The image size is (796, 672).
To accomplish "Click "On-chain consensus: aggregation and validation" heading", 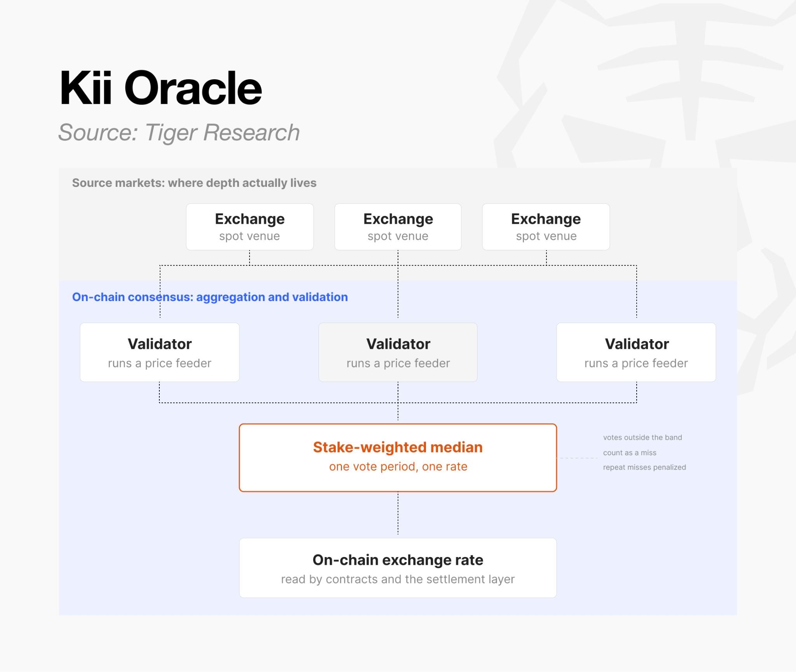I will click(210, 297).
